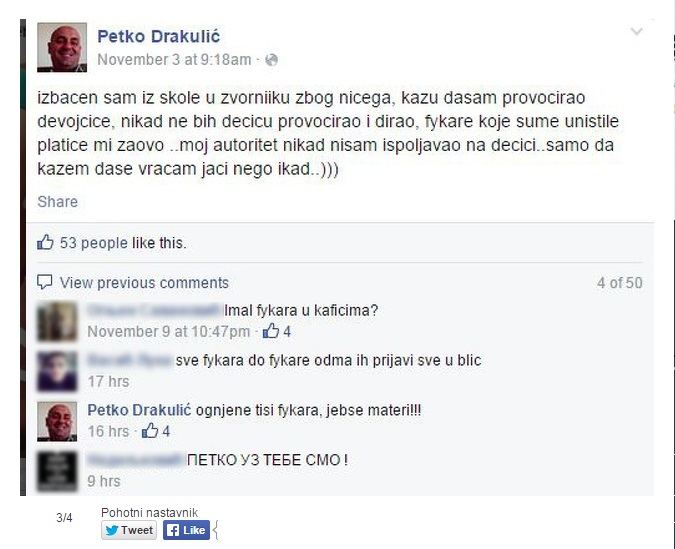Click the 4 of 50 comment counter
The width and height of the screenshot is (675, 549).
(x=619, y=283)
